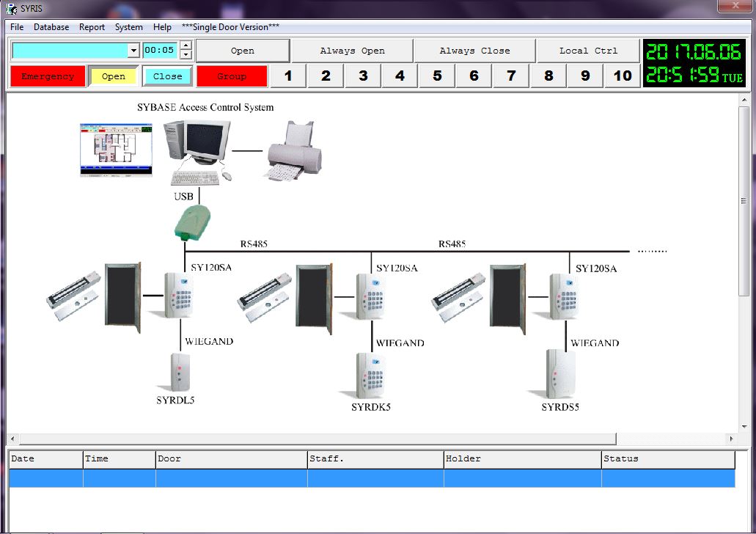
Task: Click the leftmost magnetic lock icon
Action: tap(74, 296)
